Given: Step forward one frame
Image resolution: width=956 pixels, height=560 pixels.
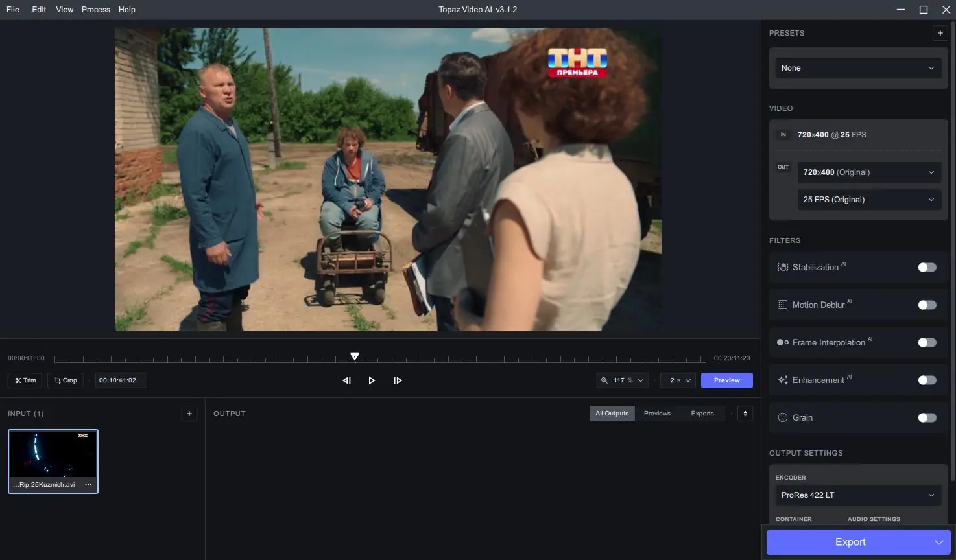Looking at the screenshot, I should (398, 380).
